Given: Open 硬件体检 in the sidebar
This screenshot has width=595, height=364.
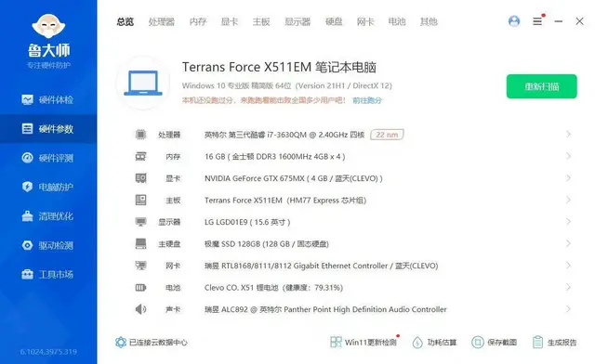Looking at the screenshot, I should pos(48,99).
